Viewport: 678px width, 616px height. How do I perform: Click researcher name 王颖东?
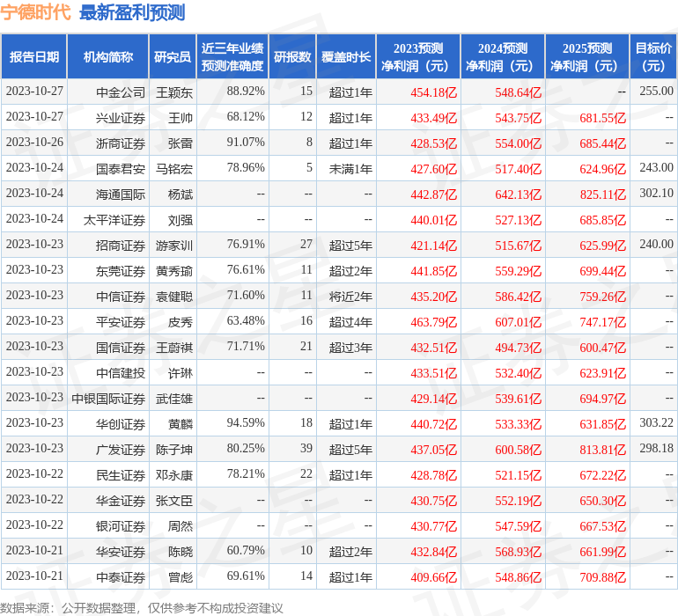pyautogui.click(x=174, y=92)
